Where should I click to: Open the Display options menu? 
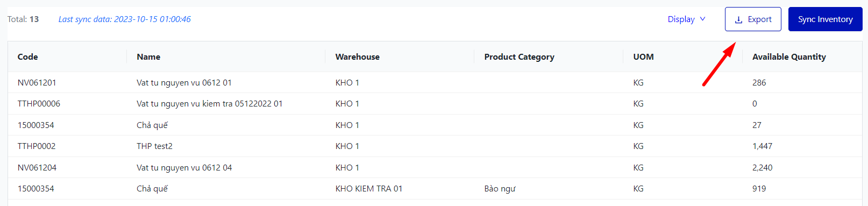pos(686,19)
